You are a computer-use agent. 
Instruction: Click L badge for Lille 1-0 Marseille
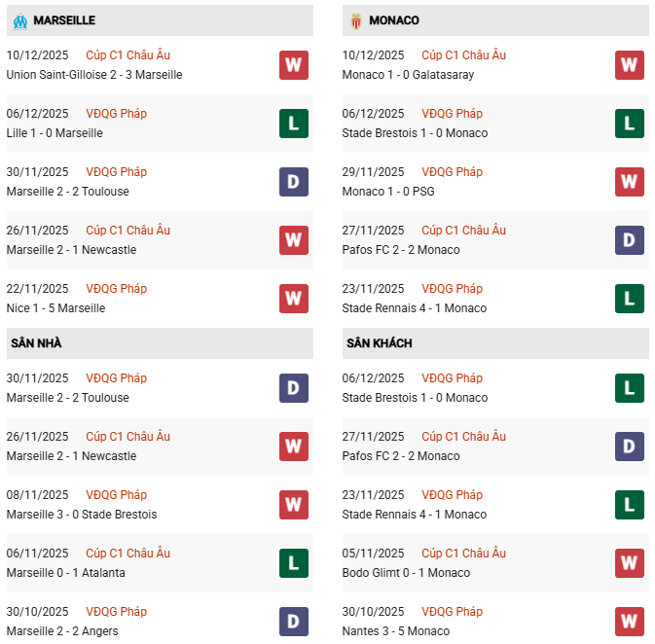coord(294,124)
